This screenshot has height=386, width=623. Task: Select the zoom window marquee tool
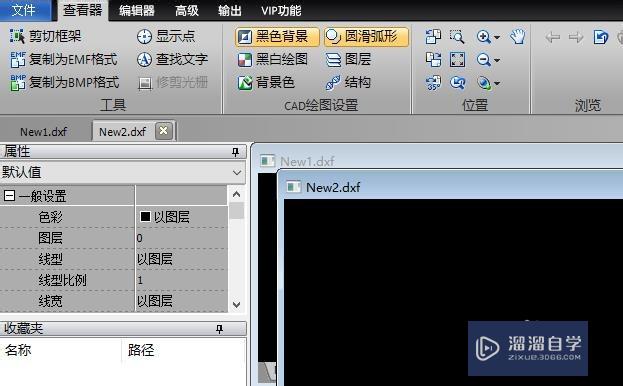[457, 37]
